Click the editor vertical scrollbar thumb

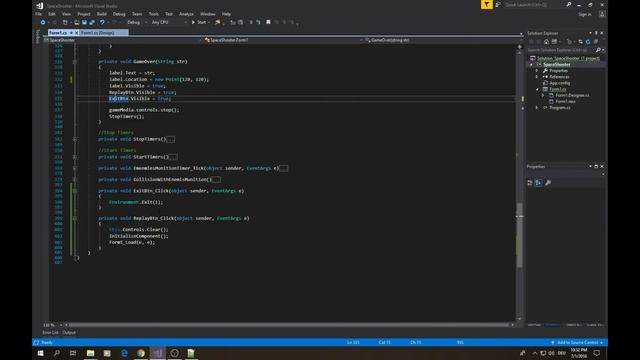(x=520, y=236)
